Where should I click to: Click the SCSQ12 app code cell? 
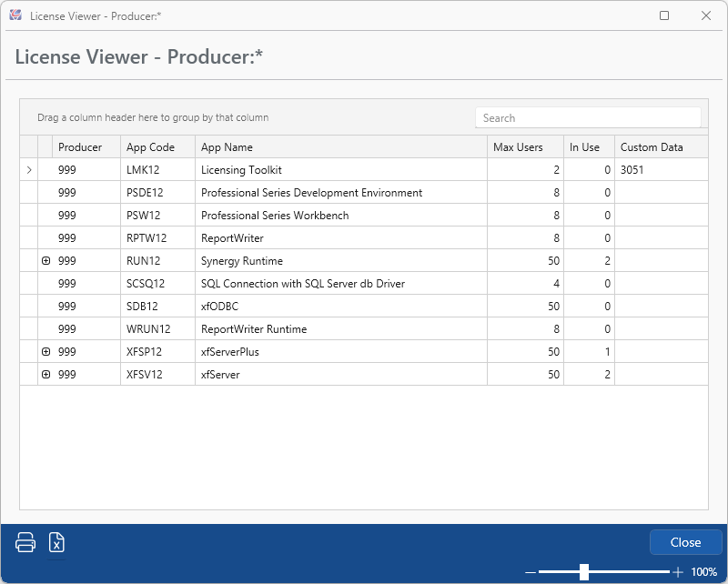coord(157,284)
